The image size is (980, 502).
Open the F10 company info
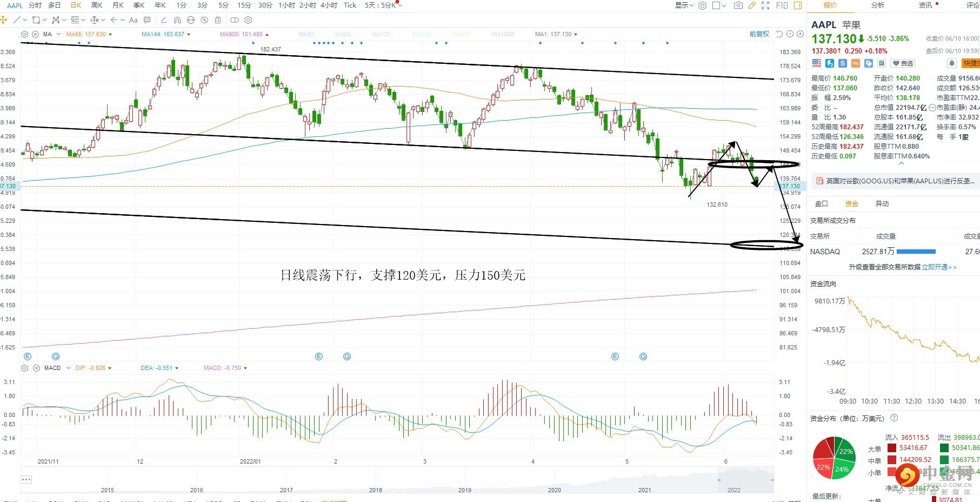pos(782,5)
